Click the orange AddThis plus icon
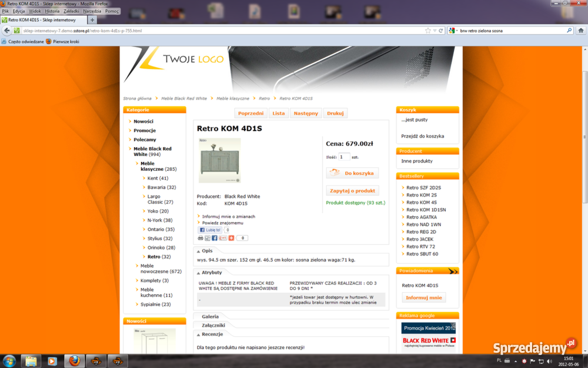 click(x=231, y=238)
